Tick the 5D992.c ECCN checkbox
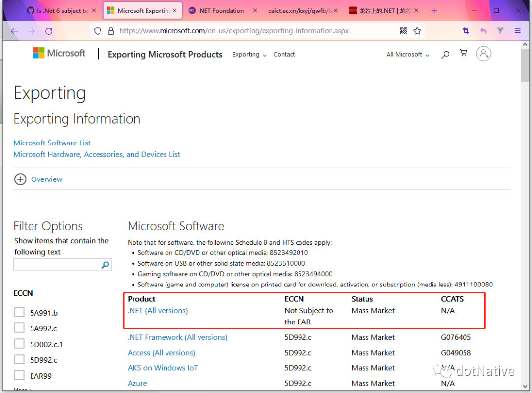The image size is (532, 393). (19, 359)
